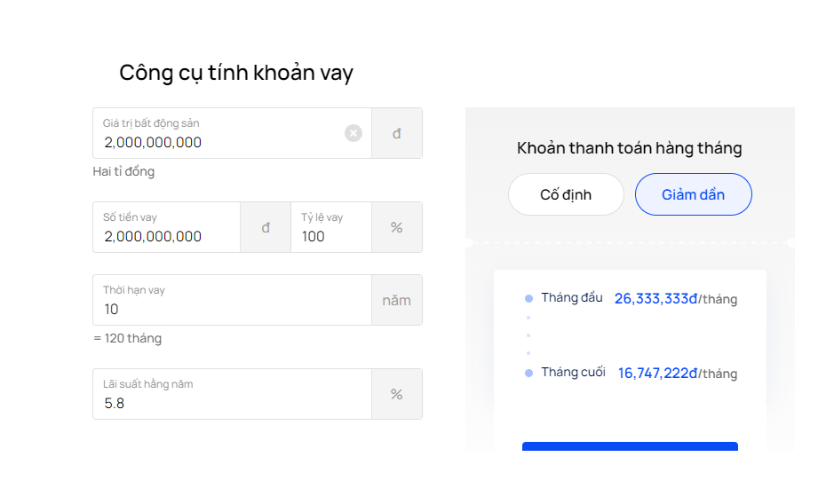The height and width of the screenshot is (504, 834).
Task: Click the % symbol beside Tỷ lệ vay
Action: click(x=396, y=227)
